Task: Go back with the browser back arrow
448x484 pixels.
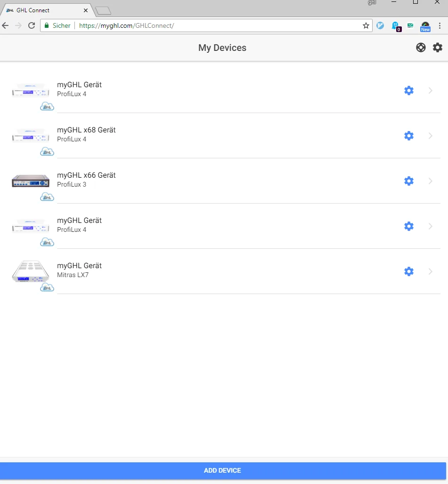Action: point(5,25)
